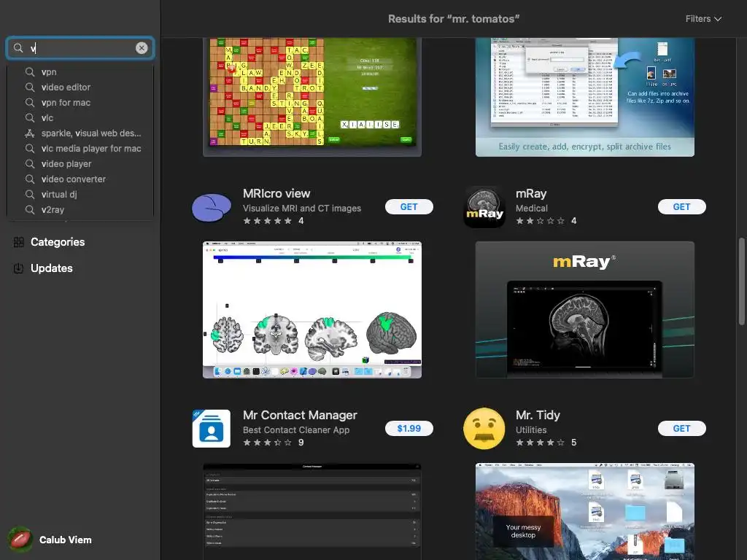Click magnifier icon beside 'virtual dj'
Screen dimensions: 747x560
click(x=29, y=194)
